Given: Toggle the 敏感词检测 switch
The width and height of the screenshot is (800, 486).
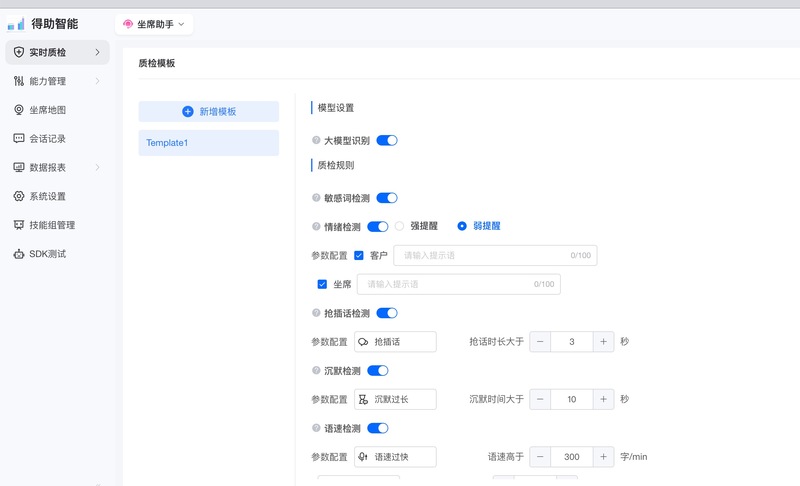Looking at the screenshot, I should click(387, 198).
